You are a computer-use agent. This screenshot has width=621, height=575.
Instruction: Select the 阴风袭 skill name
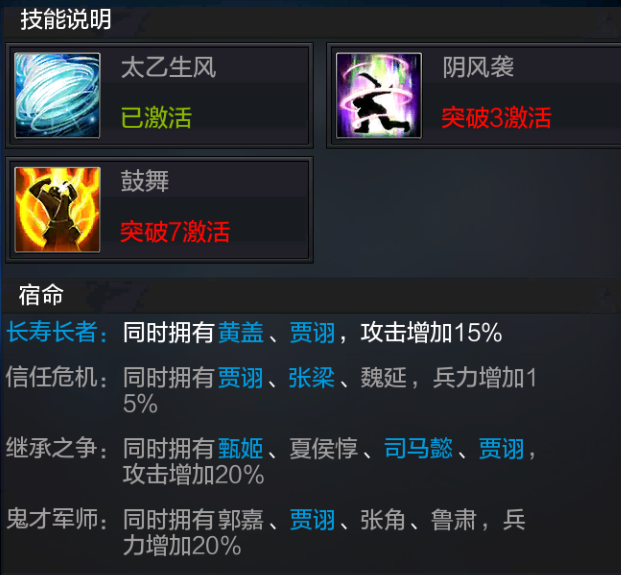click(478, 67)
